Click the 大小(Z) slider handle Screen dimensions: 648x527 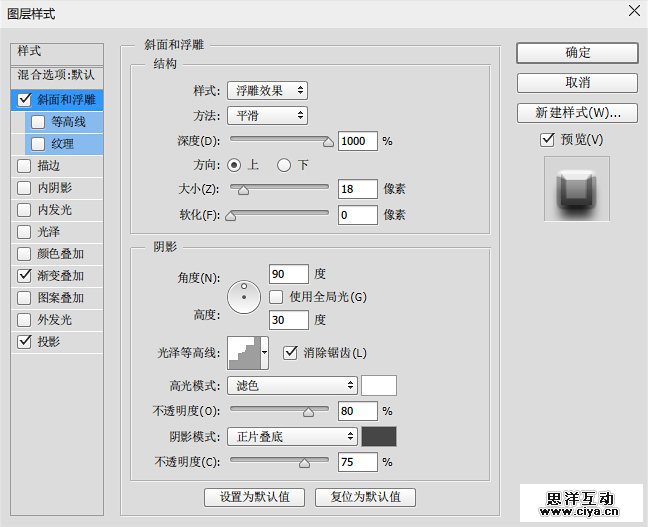243,190
